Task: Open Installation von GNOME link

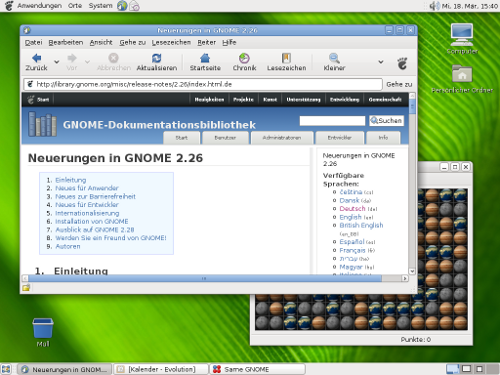Action: pyautogui.click(x=92, y=221)
